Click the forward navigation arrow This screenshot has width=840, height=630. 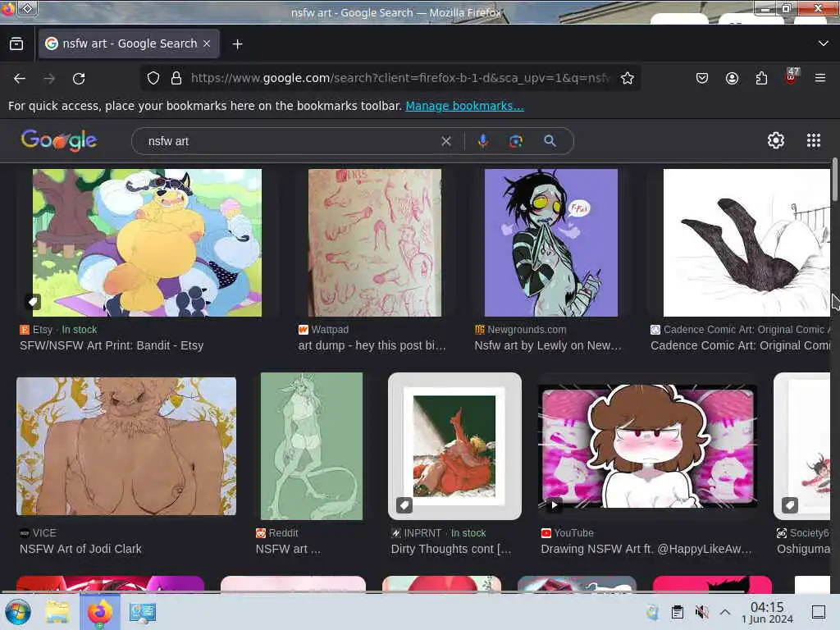(x=49, y=79)
